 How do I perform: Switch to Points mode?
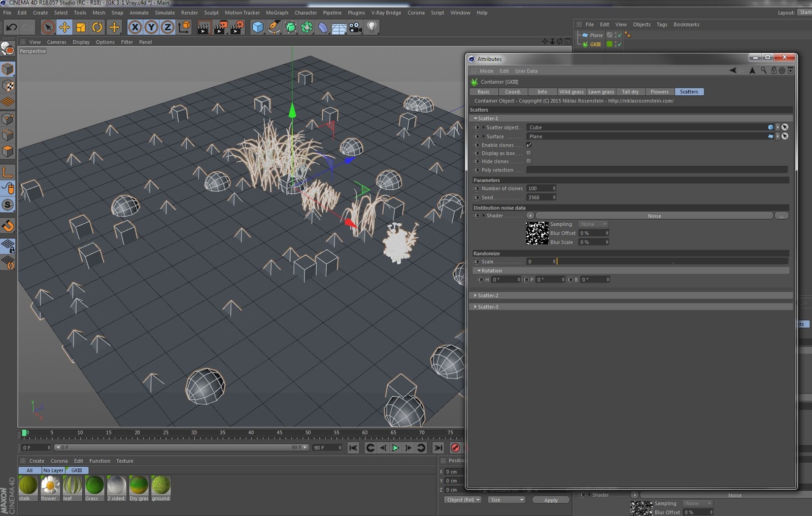[x=8, y=119]
